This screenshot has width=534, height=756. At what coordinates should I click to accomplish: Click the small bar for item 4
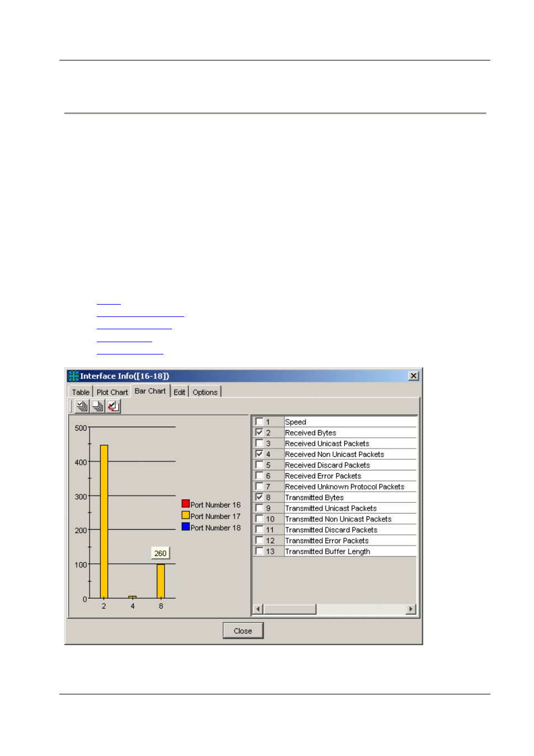point(132,597)
